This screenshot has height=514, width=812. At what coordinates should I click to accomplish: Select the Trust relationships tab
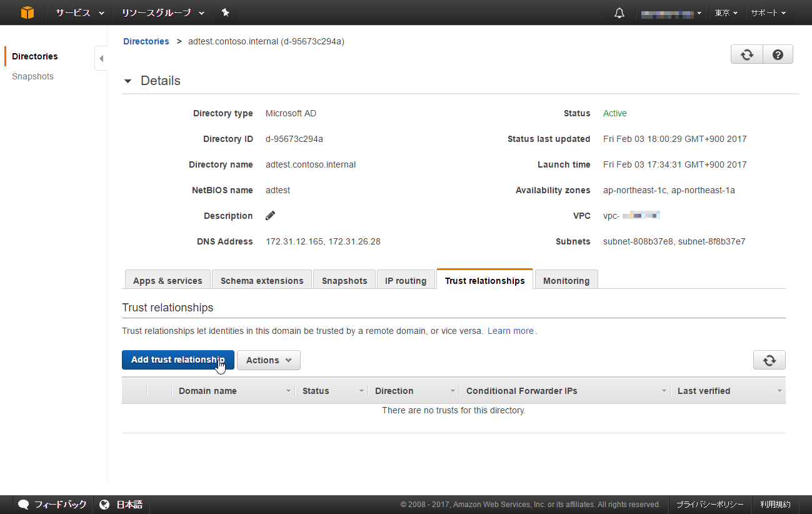click(x=484, y=280)
